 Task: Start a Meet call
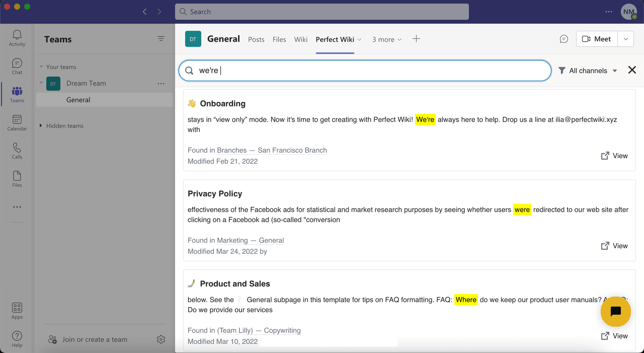(597, 39)
